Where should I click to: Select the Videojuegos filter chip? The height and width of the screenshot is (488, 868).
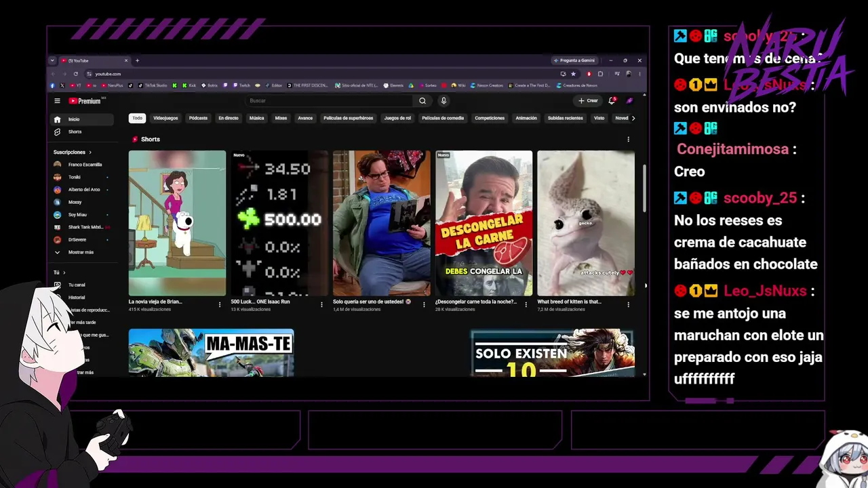165,118
